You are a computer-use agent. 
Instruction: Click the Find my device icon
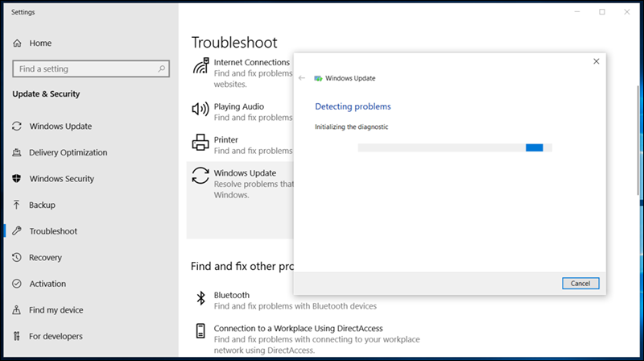coord(17,310)
